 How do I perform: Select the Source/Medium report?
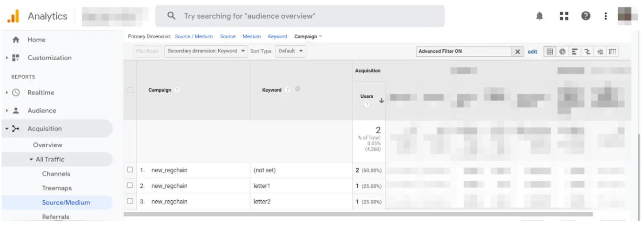point(66,203)
